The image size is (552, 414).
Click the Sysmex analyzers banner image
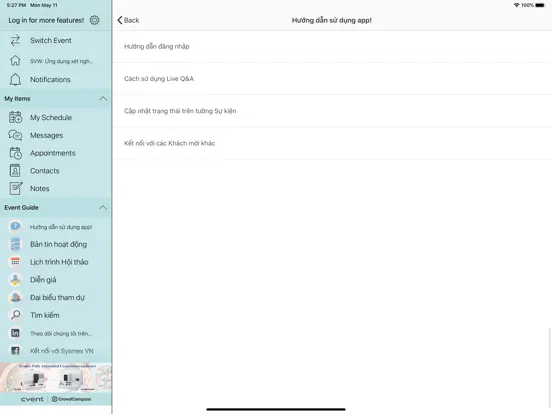coord(56,377)
